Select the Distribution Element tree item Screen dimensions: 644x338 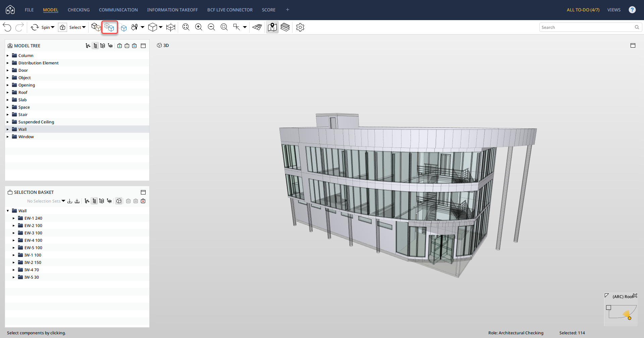(x=77, y=63)
